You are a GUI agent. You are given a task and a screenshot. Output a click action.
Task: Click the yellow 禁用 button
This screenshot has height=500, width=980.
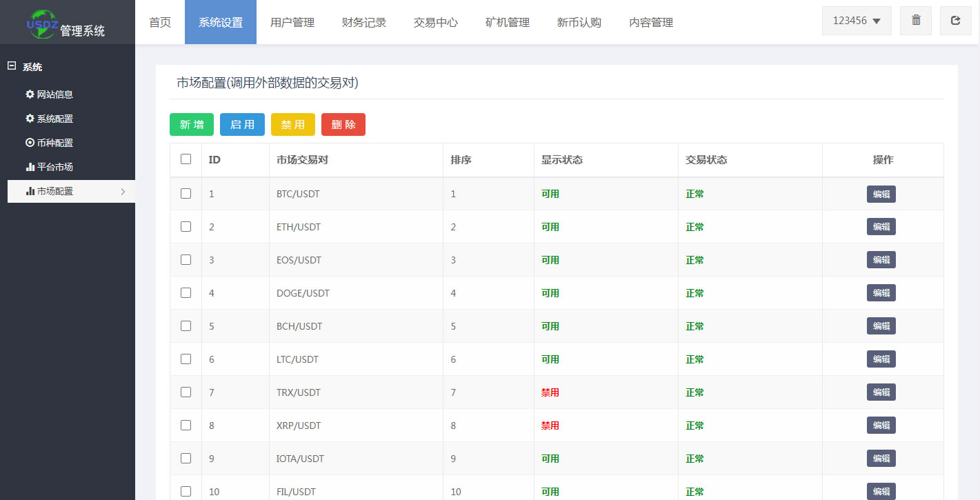[x=293, y=124]
